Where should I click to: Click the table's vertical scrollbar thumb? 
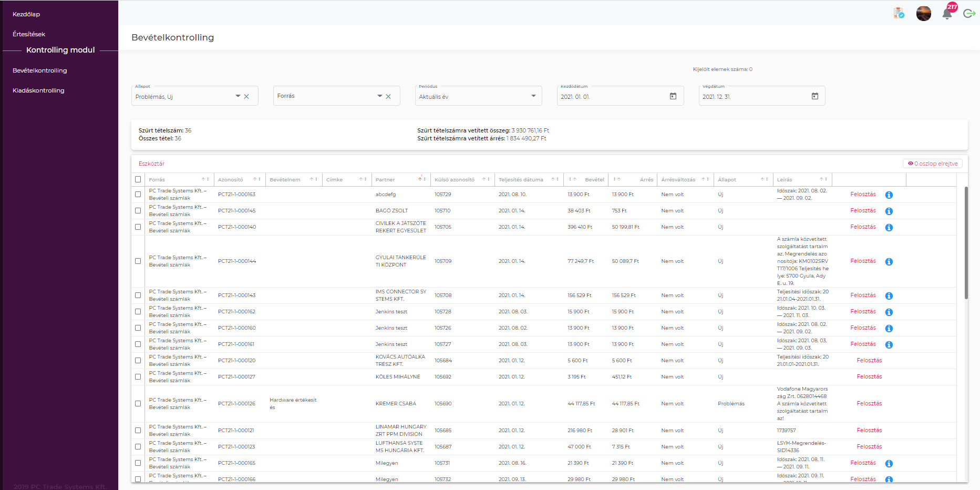966,243
